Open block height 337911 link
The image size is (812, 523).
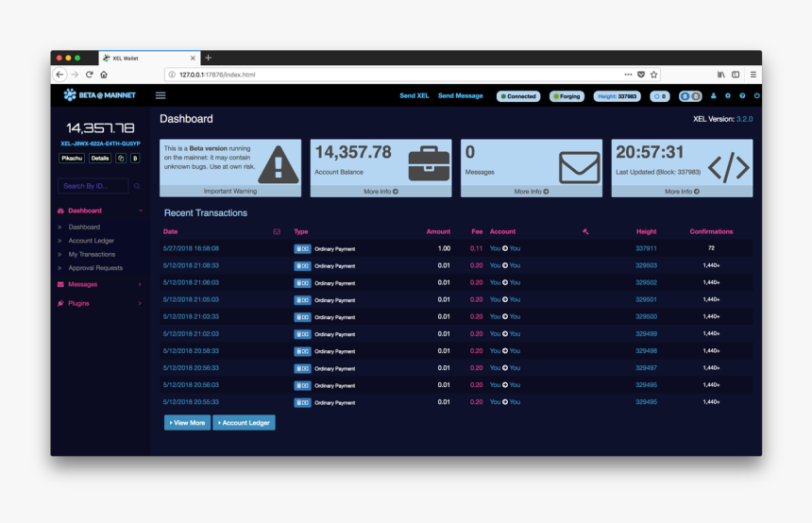pyautogui.click(x=646, y=248)
